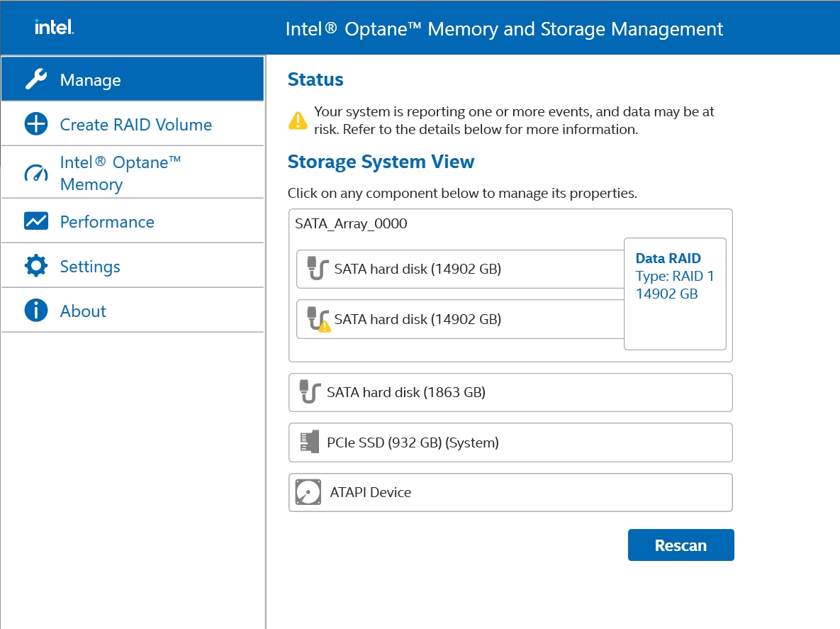Select the Data RAID volume box
The width and height of the screenshot is (840, 629).
pyautogui.click(x=675, y=294)
